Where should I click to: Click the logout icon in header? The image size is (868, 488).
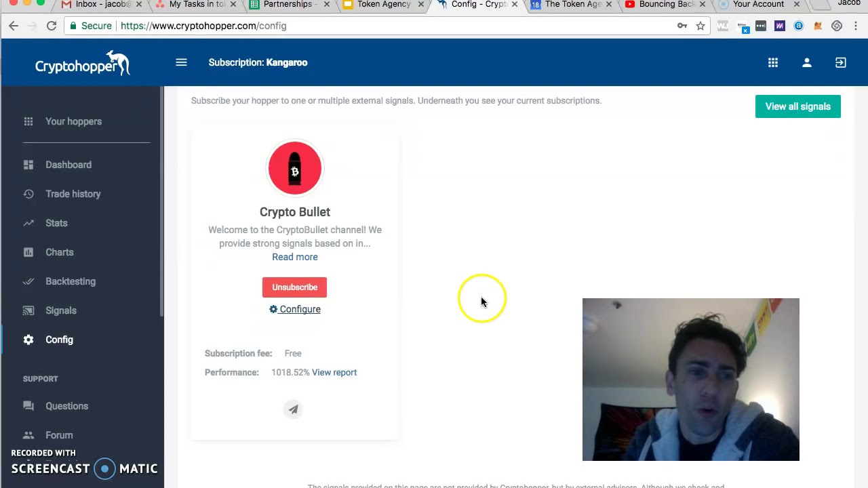tap(841, 62)
